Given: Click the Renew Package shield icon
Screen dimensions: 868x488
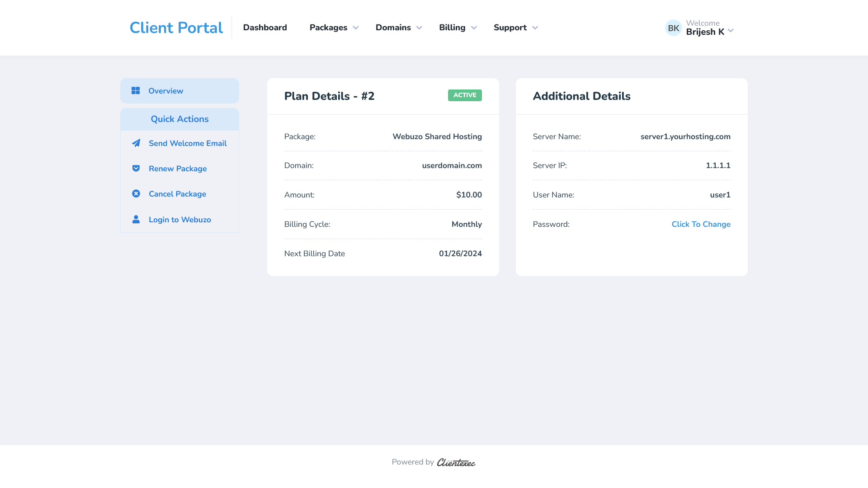Looking at the screenshot, I should (x=136, y=169).
